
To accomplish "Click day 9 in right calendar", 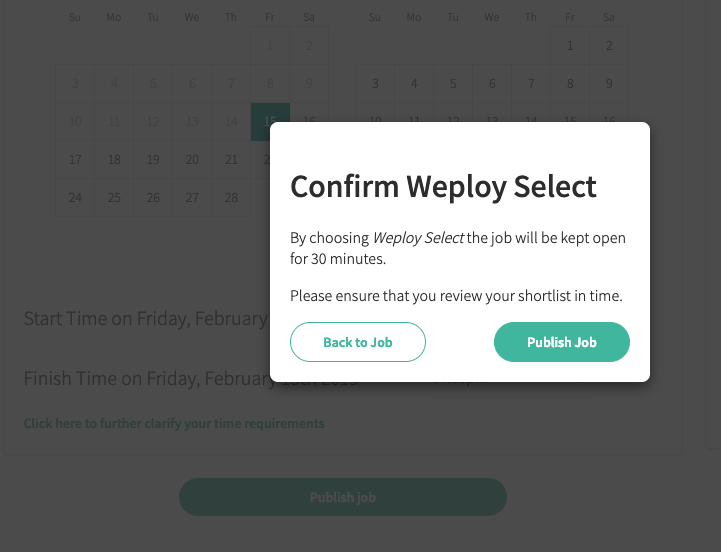I will click(609, 84).
